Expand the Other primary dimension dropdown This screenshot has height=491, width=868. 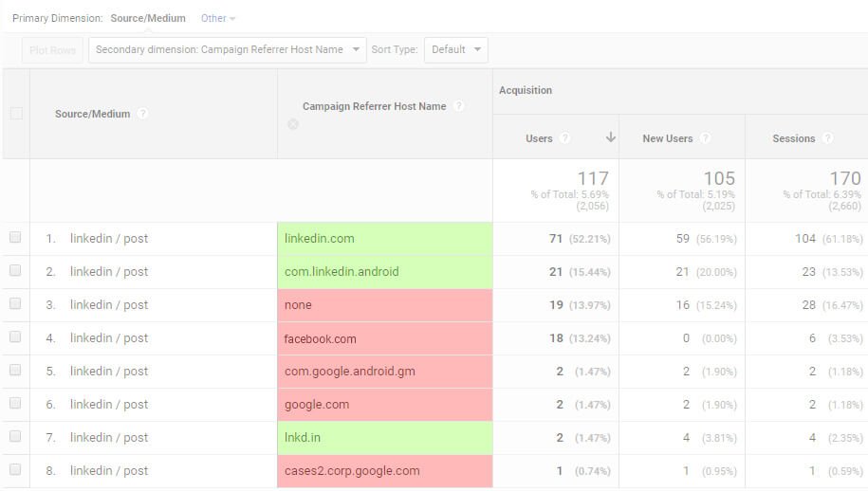pyautogui.click(x=217, y=18)
